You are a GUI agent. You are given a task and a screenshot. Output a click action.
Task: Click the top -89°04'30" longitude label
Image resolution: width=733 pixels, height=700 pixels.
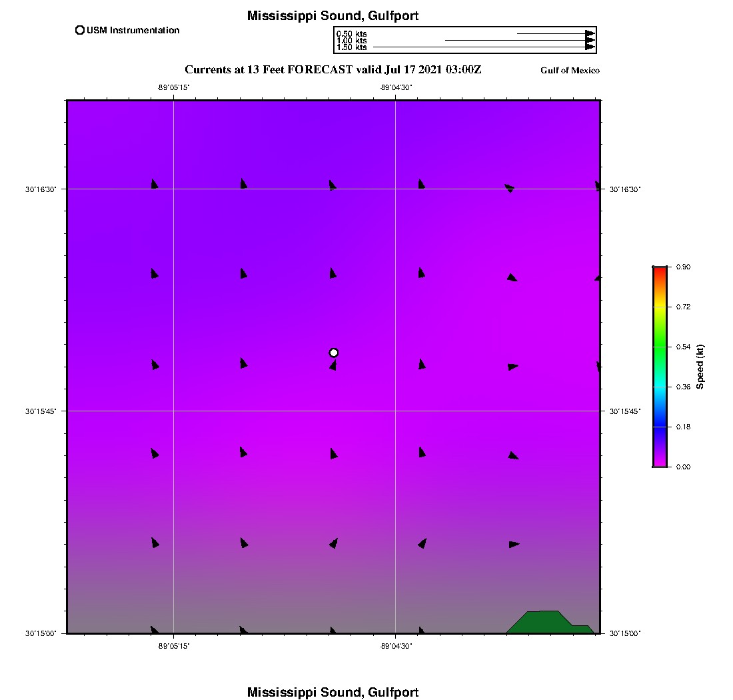click(x=396, y=87)
